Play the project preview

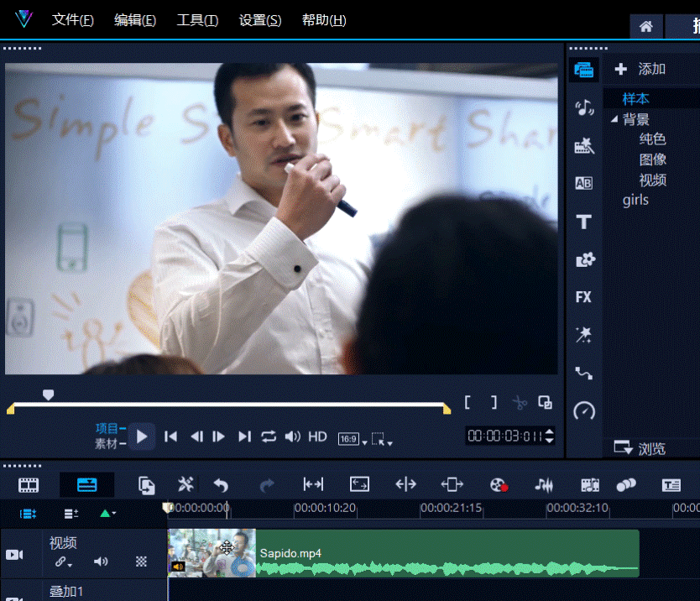click(x=142, y=436)
